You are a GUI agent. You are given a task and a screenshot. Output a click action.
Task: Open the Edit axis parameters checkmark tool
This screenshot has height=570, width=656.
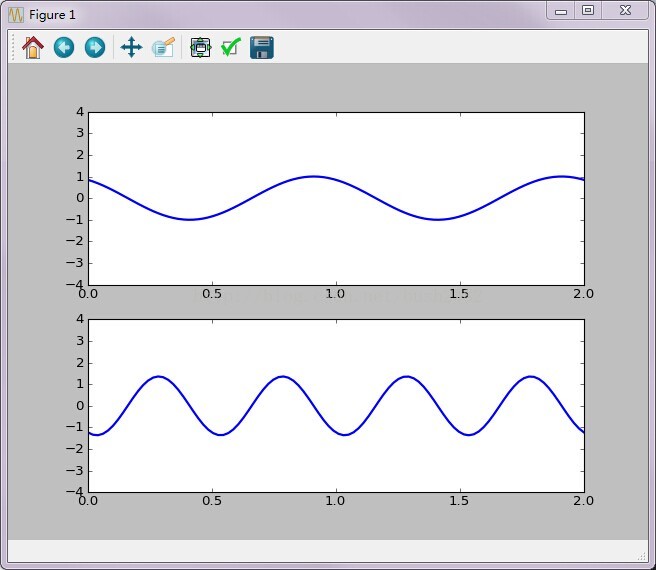(231, 47)
